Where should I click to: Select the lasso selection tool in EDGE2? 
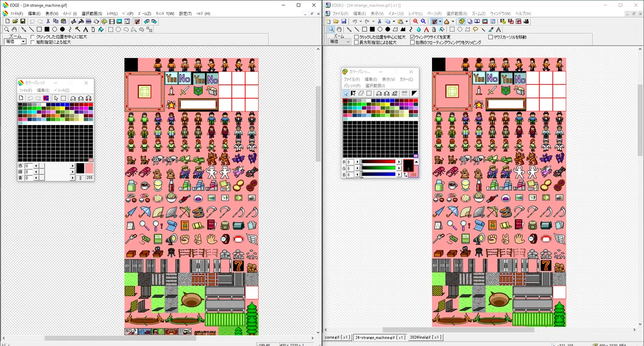(x=475, y=29)
